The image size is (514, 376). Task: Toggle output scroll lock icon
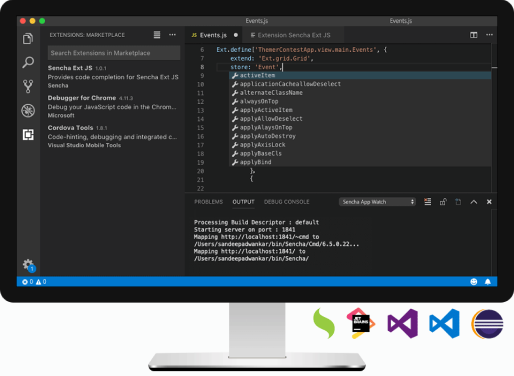(443, 202)
